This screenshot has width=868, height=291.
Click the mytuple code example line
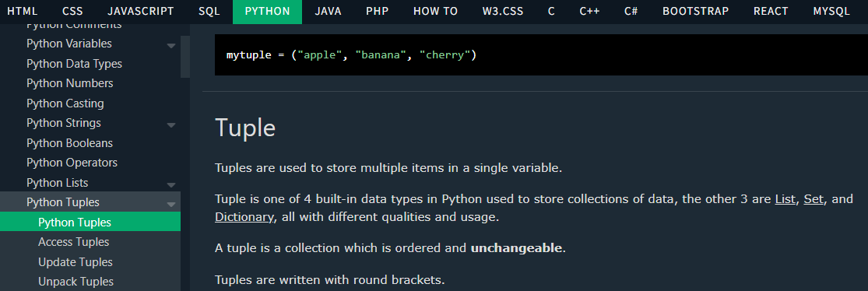[x=352, y=55]
